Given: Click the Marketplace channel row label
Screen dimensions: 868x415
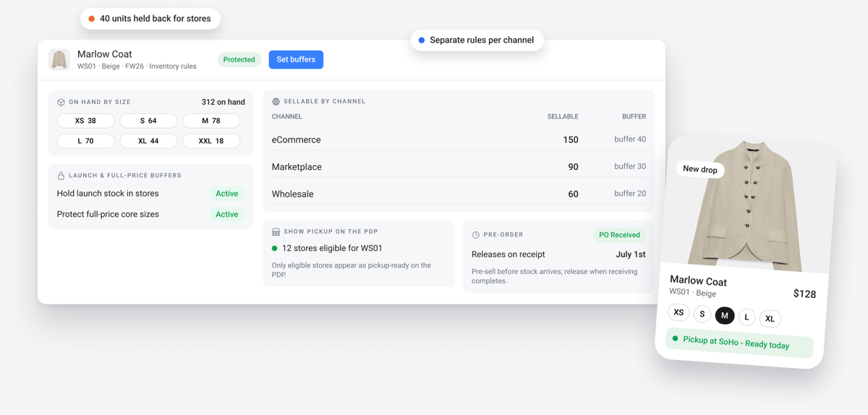Looking at the screenshot, I should (x=297, y=167).
